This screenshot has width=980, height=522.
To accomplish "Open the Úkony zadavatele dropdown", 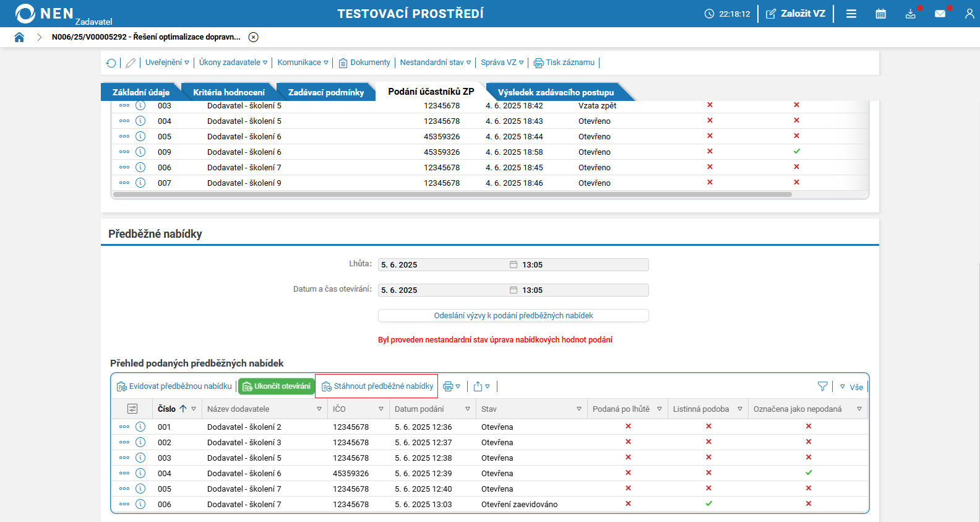I will (x=233, y=63).
